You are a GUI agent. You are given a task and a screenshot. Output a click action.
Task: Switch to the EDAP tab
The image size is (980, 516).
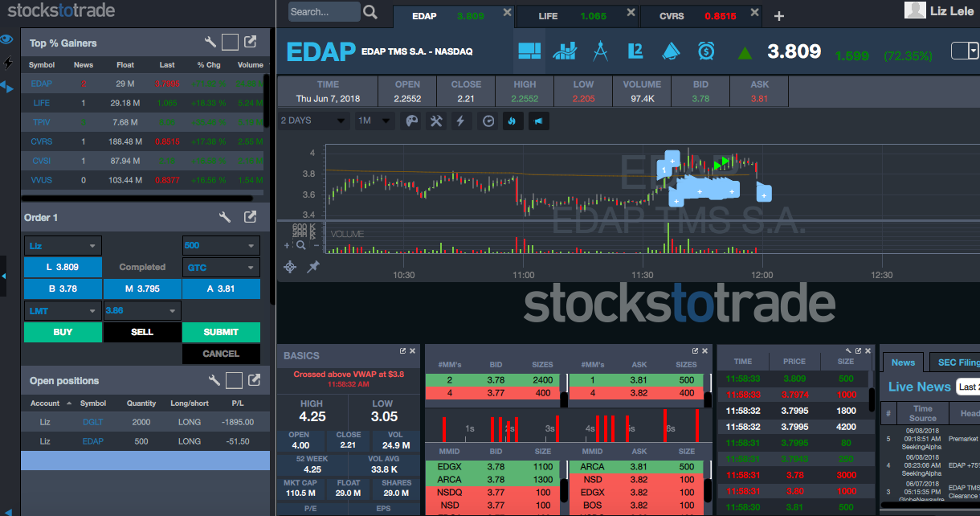pyautogui.click(x=454, y=16)
